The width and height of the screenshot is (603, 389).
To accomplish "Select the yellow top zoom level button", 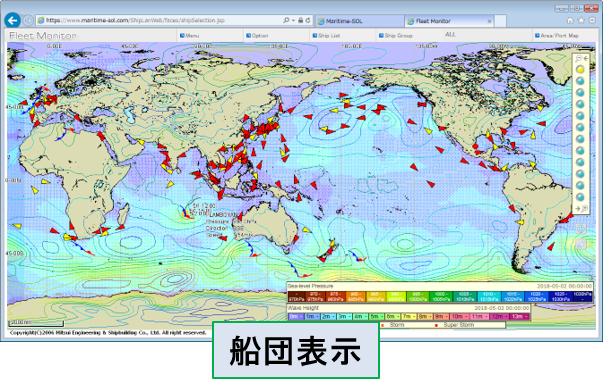I will point(580,70).
